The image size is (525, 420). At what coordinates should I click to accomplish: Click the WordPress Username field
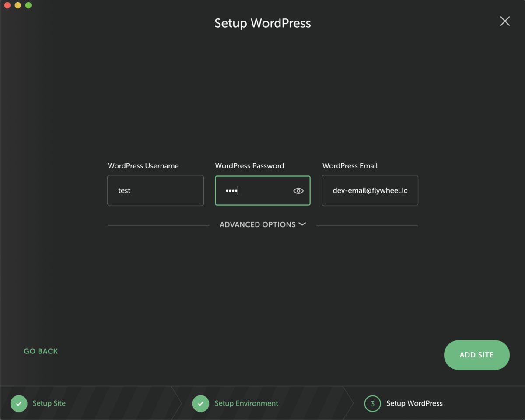(155, 190)
